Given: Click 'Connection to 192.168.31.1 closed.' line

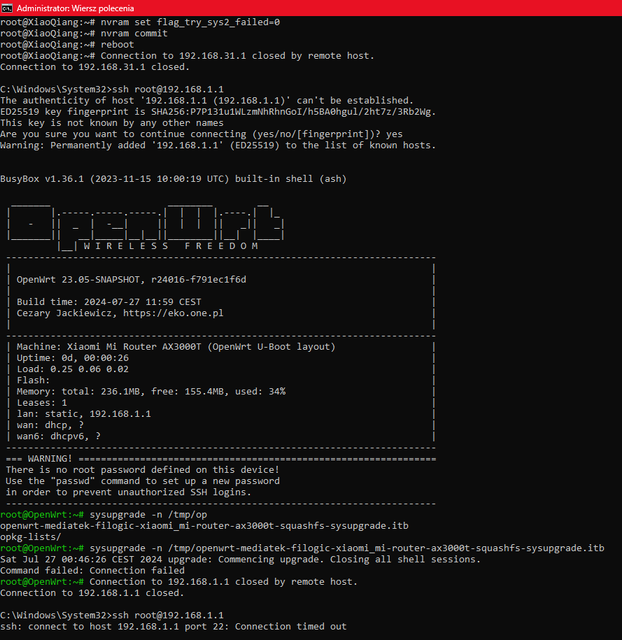Looking at the screenshot, I should coord(95,67).
